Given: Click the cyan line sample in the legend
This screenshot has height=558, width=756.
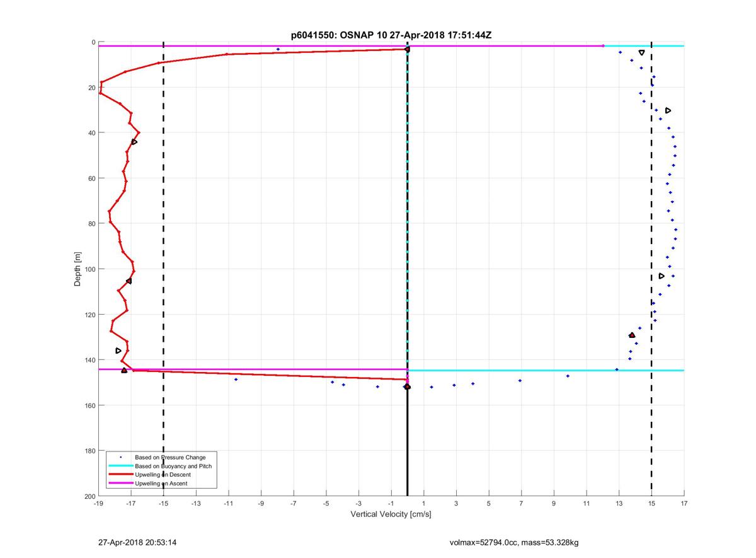Looking at the screenshot, I should coord(120,466).
